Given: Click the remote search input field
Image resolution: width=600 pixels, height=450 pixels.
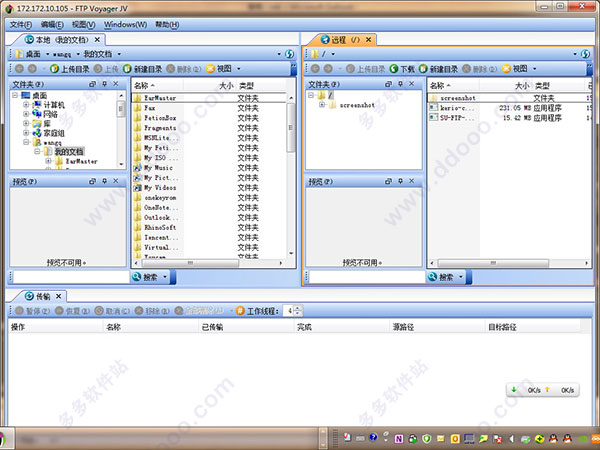Looking at the screenshot, I should (368, 277).
